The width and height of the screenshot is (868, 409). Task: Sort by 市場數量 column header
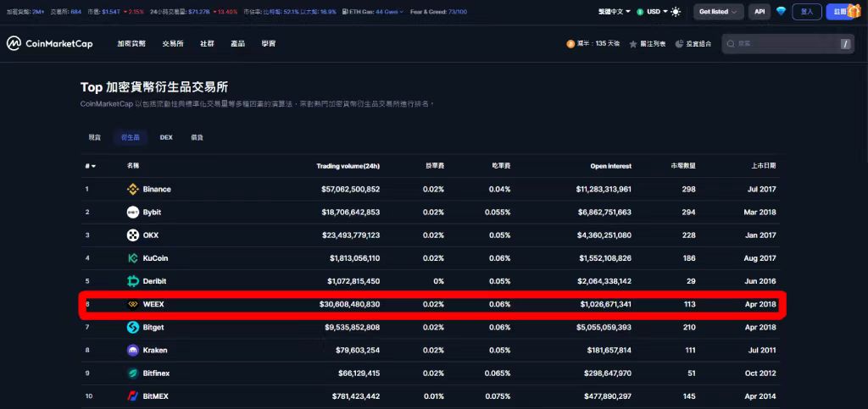pos(682,166)
